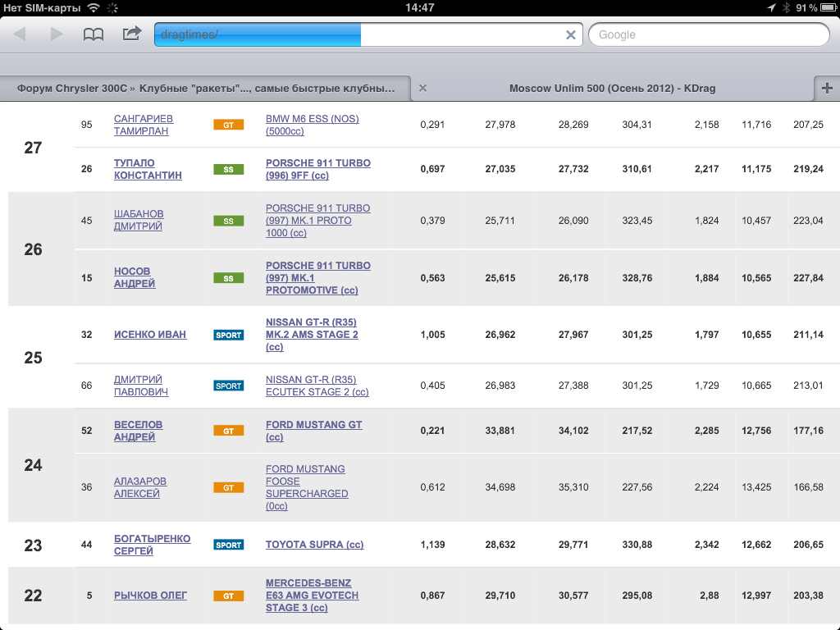Open driver РЫЧКОВ ОЛЕГ link
This screenshot has height=630, width=840.
150,596
